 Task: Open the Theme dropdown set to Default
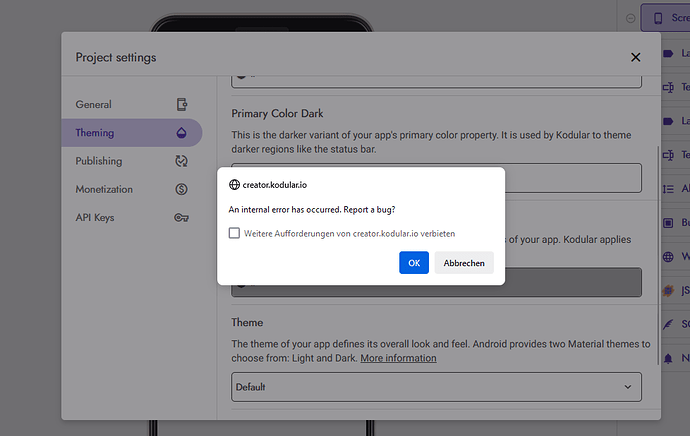[x=436, y=386]
